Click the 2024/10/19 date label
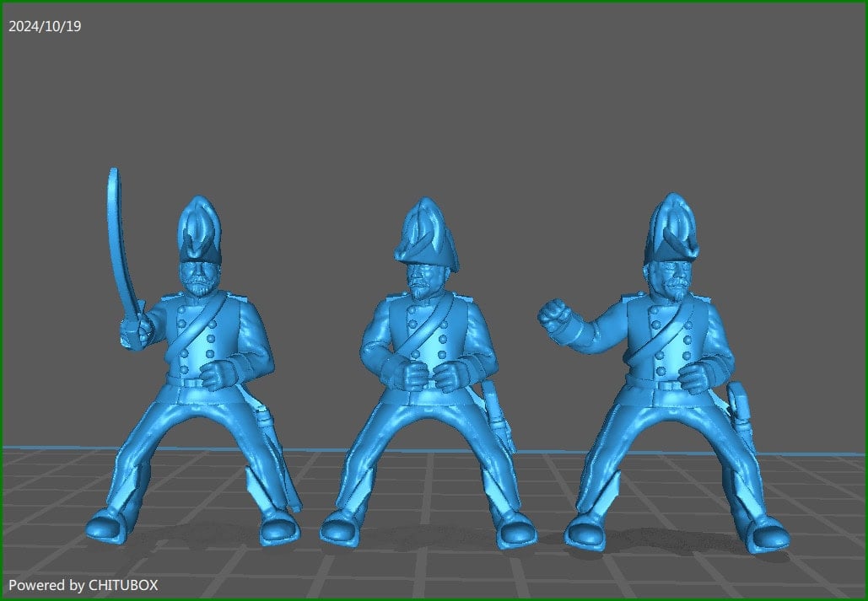 tap(45, 26)
